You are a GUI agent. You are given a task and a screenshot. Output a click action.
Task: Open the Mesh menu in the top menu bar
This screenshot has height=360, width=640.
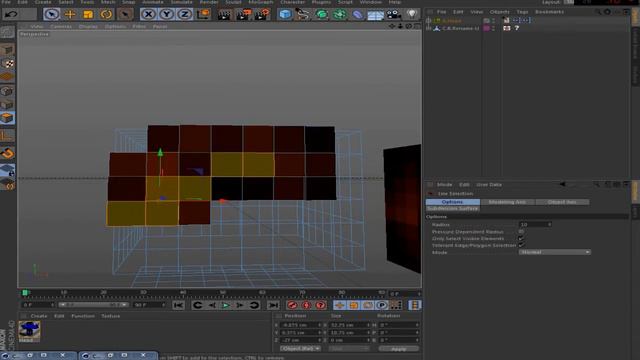(x=108, y=2)
